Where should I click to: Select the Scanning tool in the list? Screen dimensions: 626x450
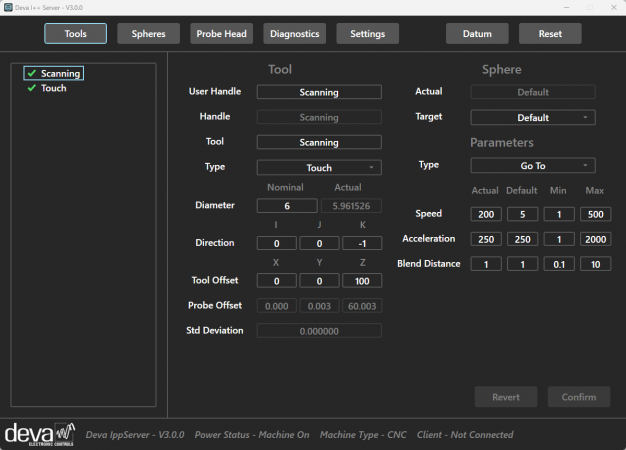60,74
